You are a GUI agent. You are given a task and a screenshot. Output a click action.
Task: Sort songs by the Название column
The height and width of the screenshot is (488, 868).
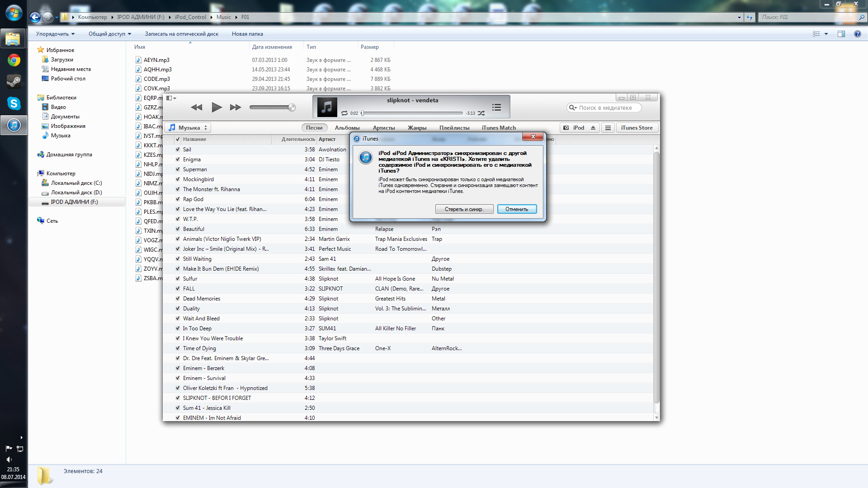tap(226, 139)
